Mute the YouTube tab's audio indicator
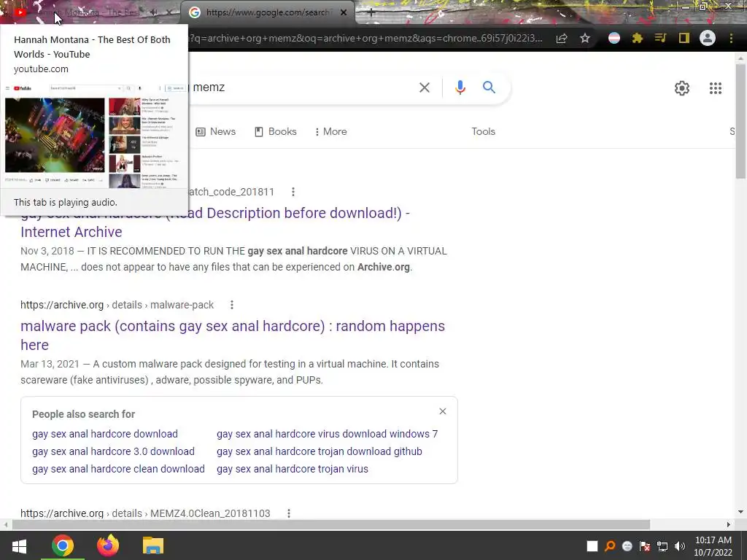This screenshot has height=560, width=747. coord(153,13)
